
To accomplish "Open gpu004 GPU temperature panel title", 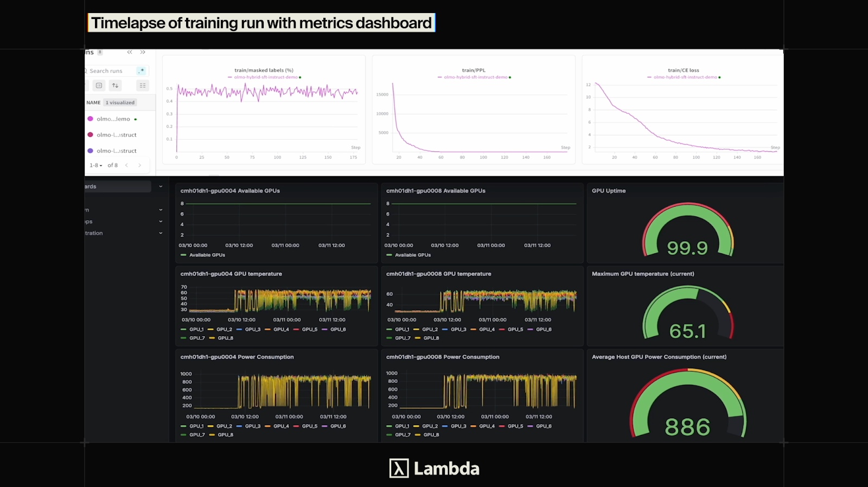I will coord(231,274).
